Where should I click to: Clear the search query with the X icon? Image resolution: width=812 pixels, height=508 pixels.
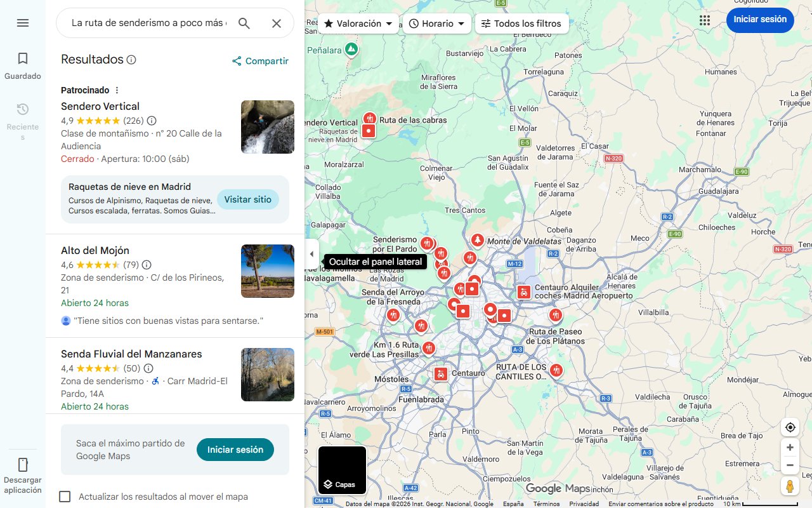coord(277,23)
